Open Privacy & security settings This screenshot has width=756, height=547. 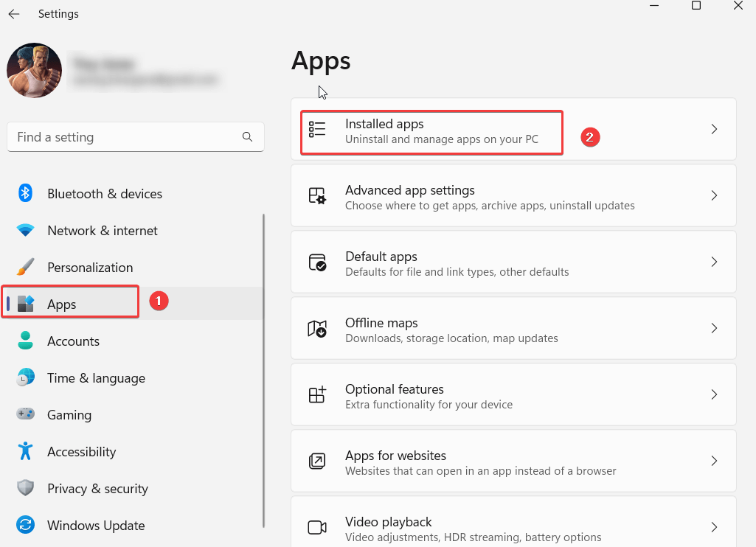click(133, 489)
